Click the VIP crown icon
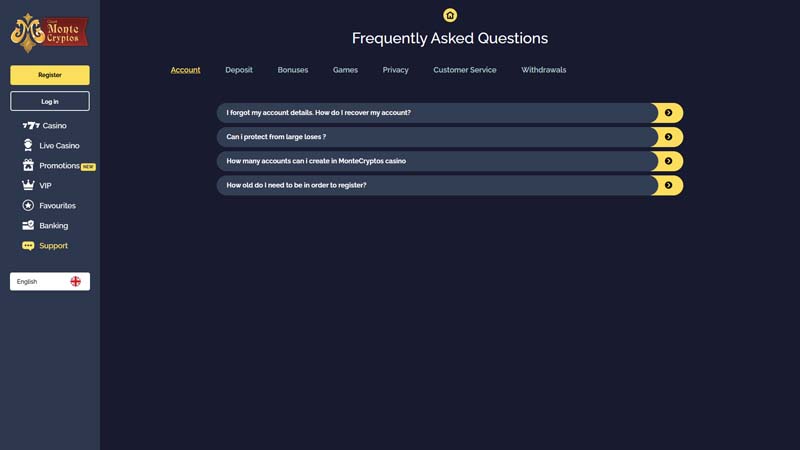The width and height of the screenshot is (800, 450). [28, 186]
